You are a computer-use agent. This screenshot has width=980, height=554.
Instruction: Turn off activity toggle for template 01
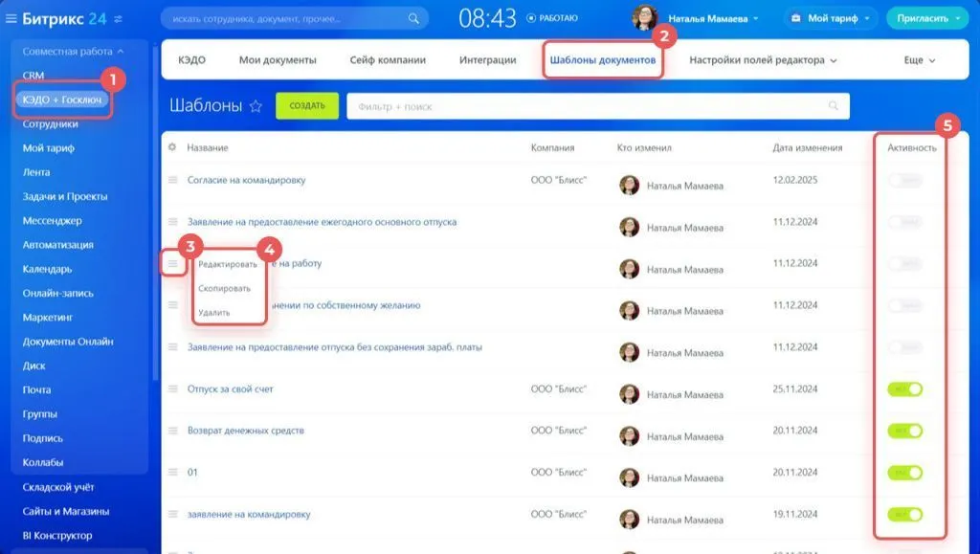[x=904, y=473]
